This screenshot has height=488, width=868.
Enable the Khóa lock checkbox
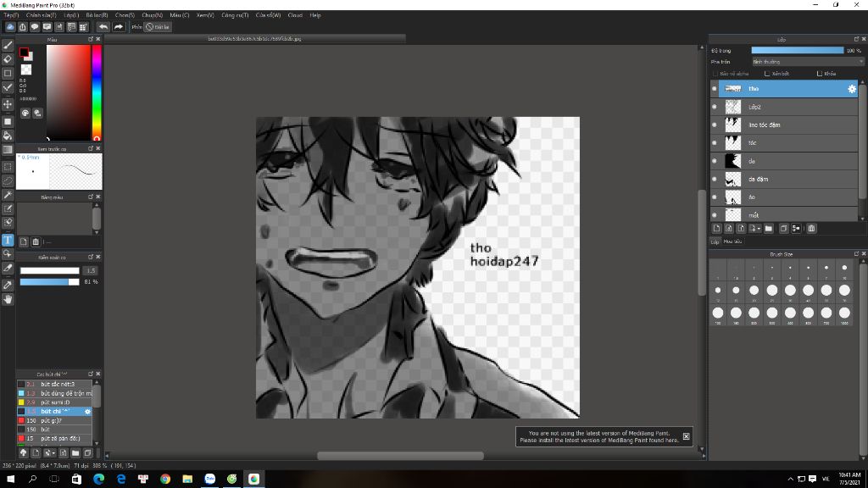pyautogui.click(x=820, y=74)
